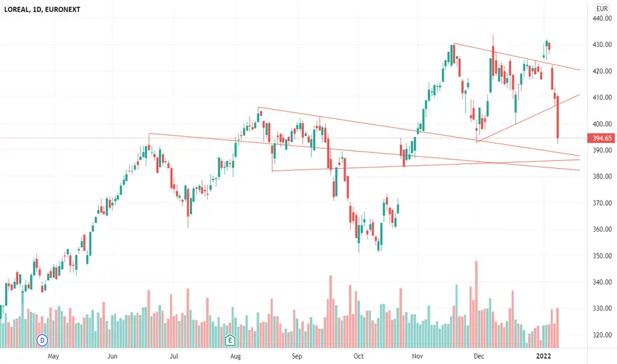Screen dimensions: 617x364
Task: Select the 440.00 price axis label
Action: point(602,18)
